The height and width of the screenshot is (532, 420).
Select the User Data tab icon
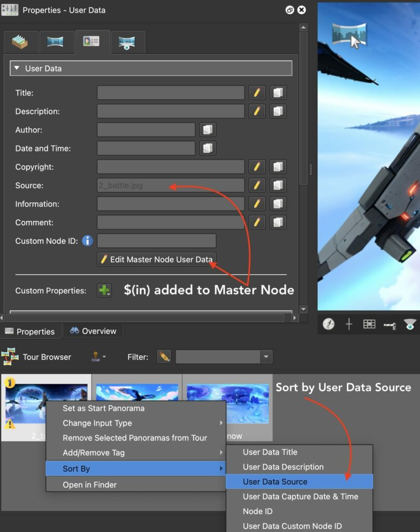click(91, 42)
